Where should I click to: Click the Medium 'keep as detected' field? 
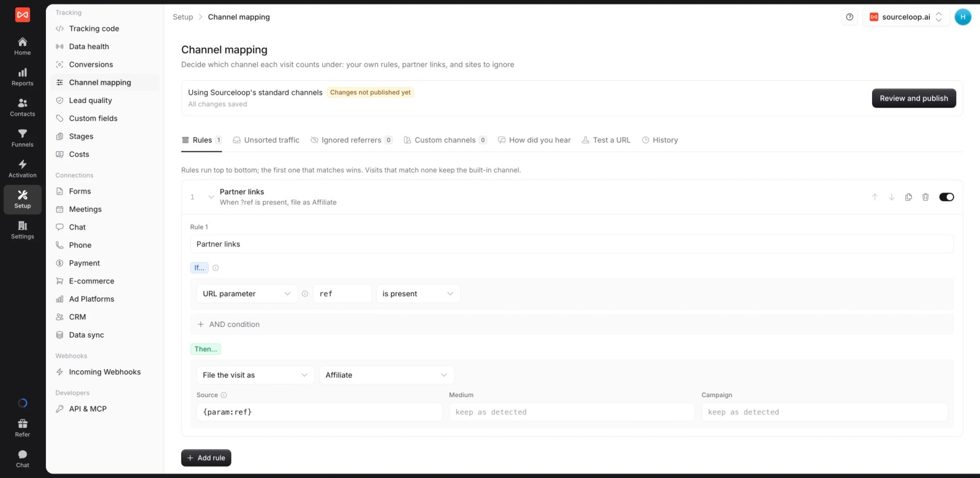[571, 413]
